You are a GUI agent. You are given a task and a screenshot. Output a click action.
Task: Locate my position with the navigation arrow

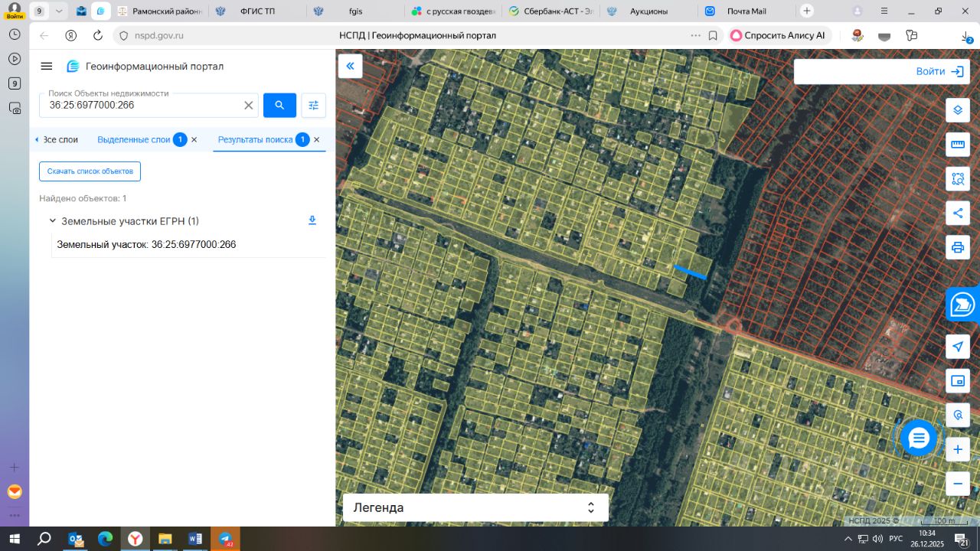tap(958, 347)
